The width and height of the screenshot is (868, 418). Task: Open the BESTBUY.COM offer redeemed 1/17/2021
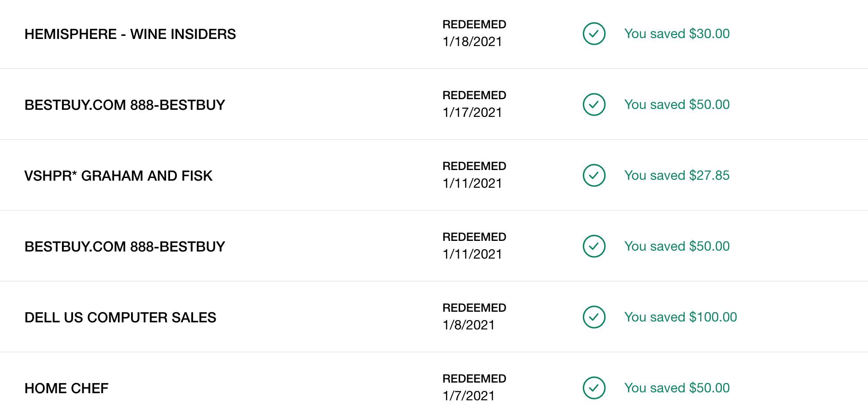click(125, 105)
